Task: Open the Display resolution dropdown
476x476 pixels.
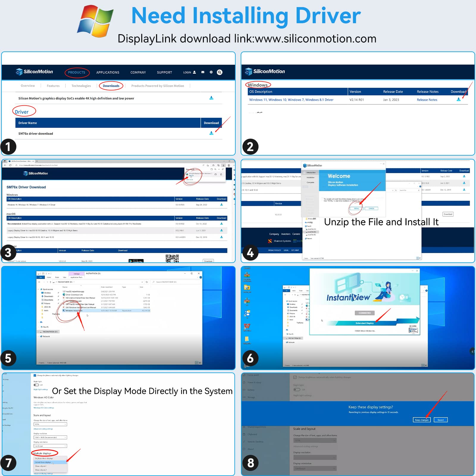Action: [50, 437]
